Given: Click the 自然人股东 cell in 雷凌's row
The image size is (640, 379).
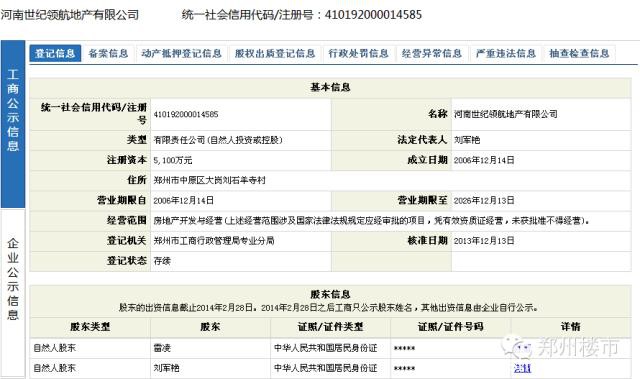Looking at the screenshot, I should click(54, 348).
